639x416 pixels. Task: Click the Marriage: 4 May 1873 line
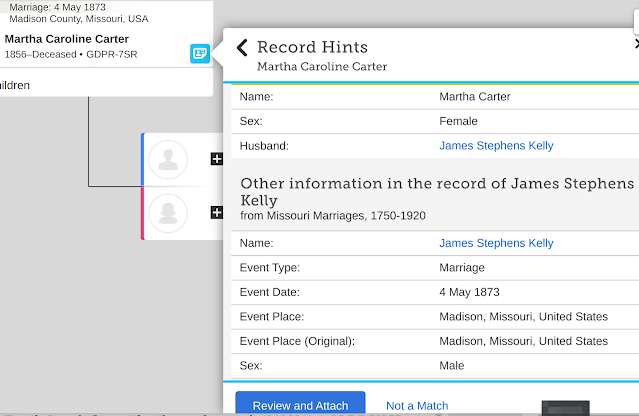pos(60,7)
